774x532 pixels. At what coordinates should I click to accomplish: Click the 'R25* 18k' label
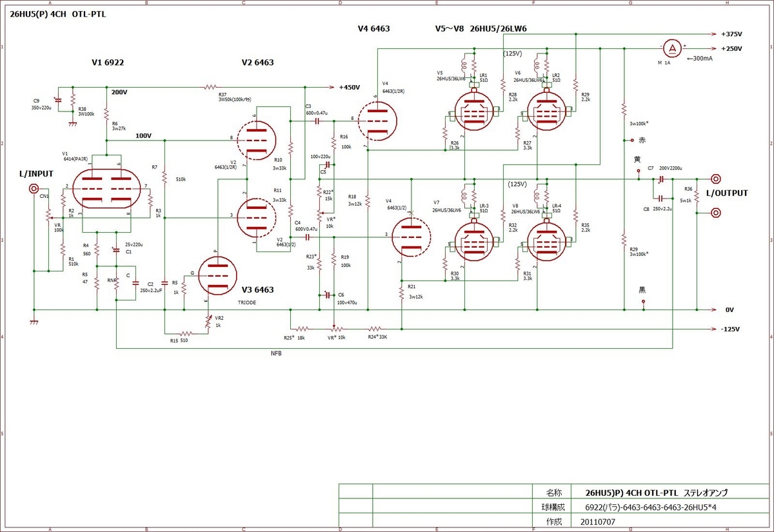point(295,337)
